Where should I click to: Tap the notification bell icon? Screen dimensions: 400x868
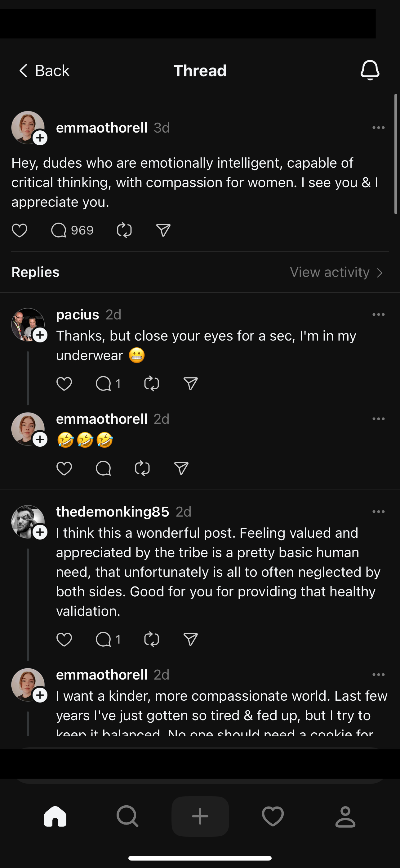pyautogui.click(x=370, y=70)
